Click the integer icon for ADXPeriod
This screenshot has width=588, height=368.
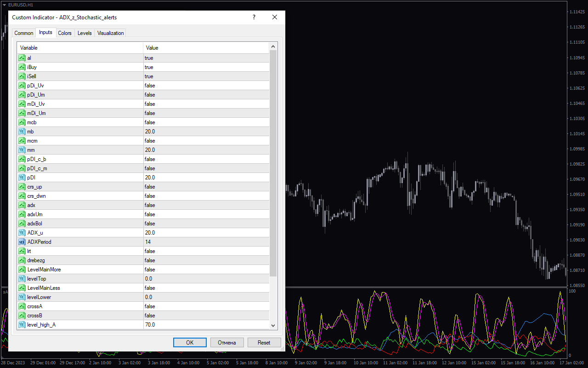point(22,242)
